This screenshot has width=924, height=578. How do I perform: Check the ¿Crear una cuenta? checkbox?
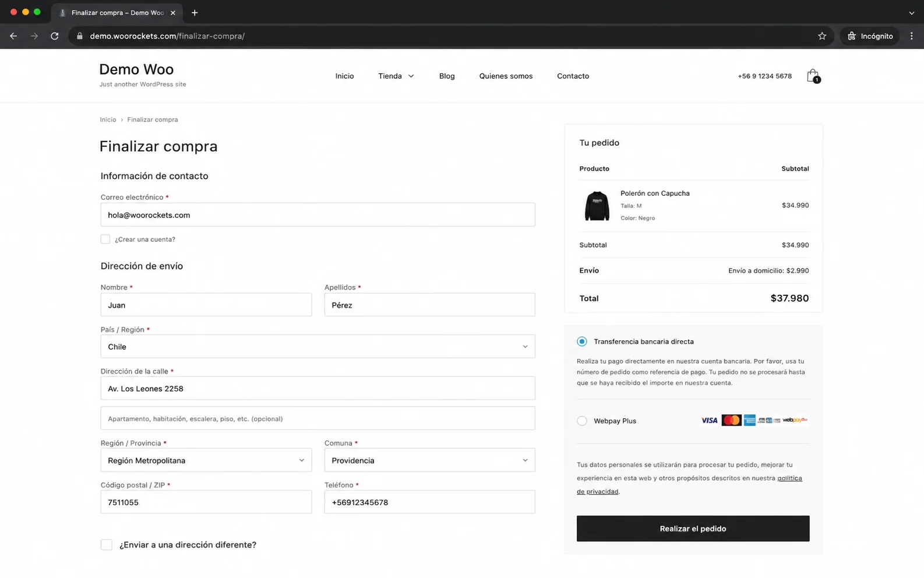pos(105,239)
